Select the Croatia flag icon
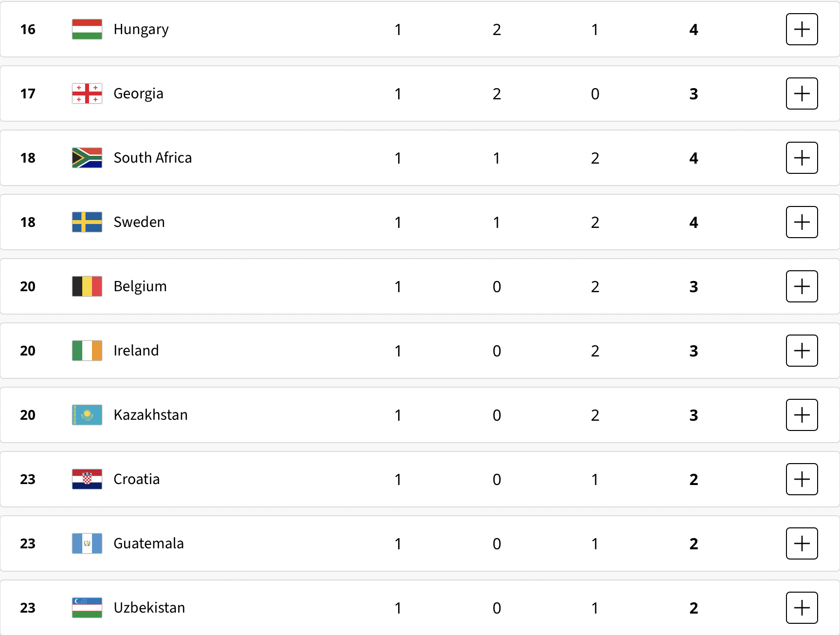This screenshot has height=635, width=840. tap(87, 479)
